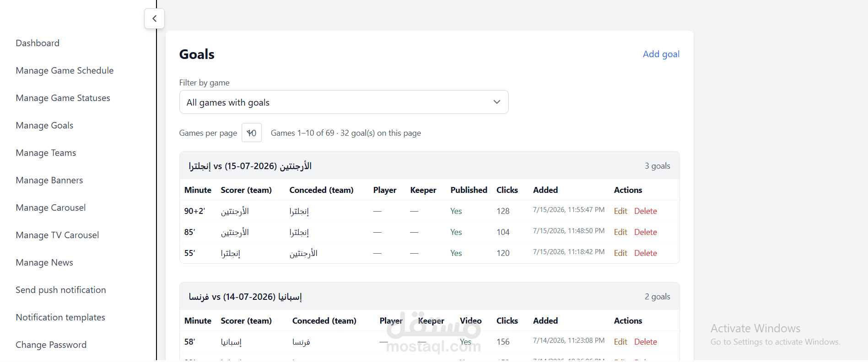Click the scorer team name in the 55' row
This screenshot has height=362, width=868.
pos(231,253)
